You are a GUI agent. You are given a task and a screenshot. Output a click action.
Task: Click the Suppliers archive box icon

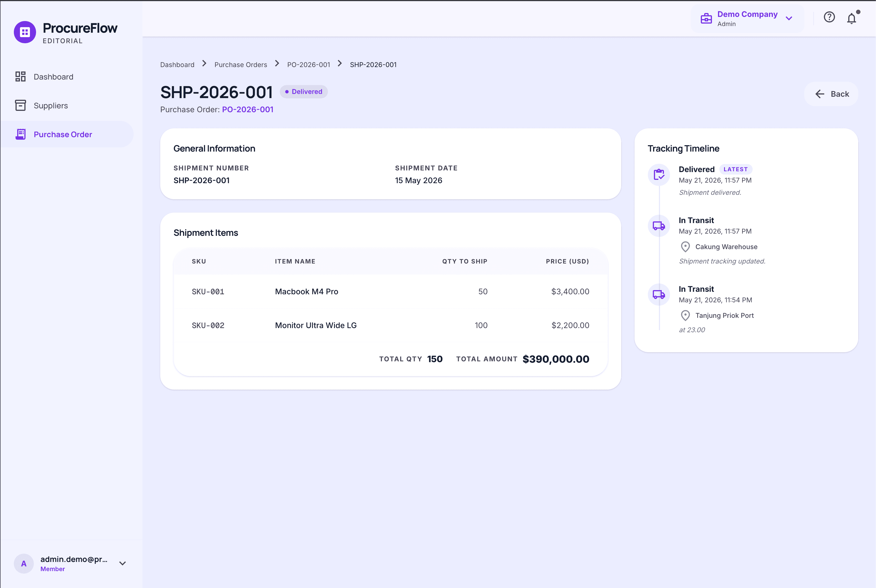click(20, 105)
